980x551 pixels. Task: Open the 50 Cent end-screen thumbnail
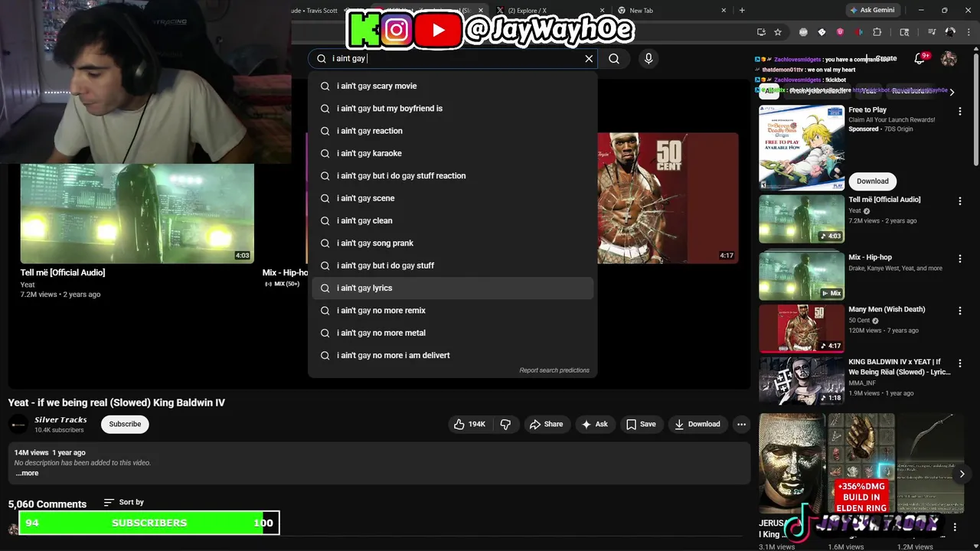[668, 198]
